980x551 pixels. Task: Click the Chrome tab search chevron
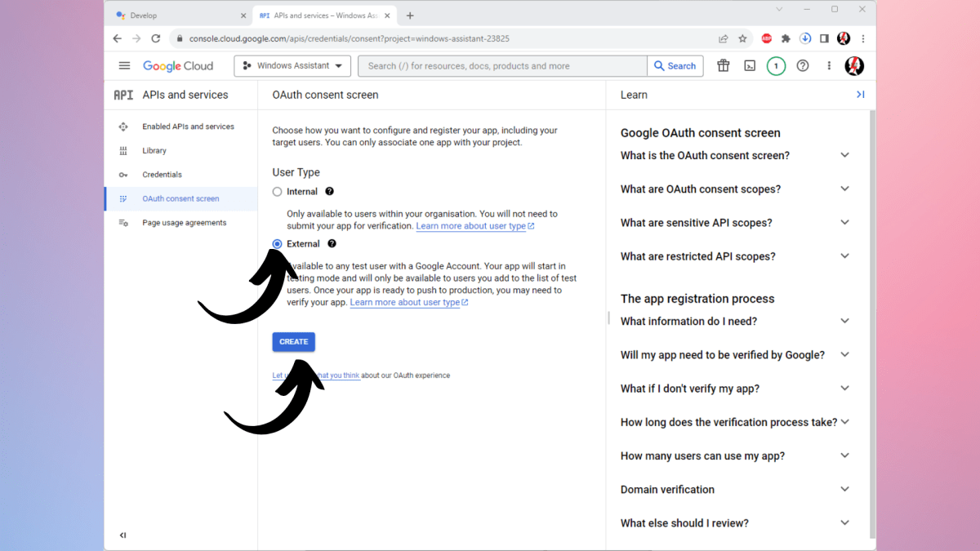(779, 10)
